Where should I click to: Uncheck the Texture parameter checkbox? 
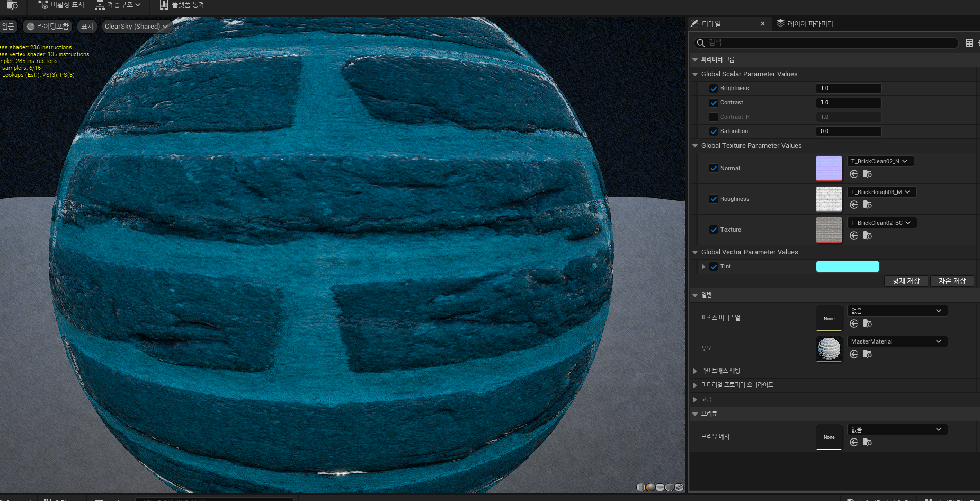click(714, 230)
